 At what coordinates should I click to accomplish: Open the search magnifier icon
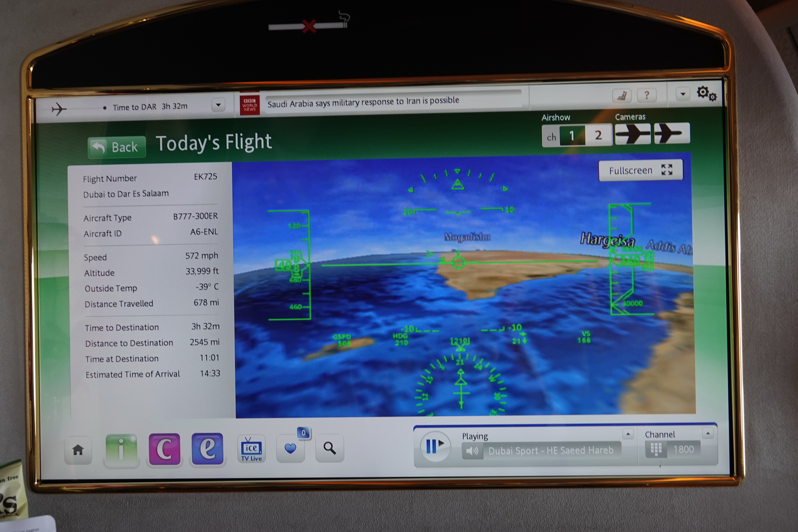coord(329,448)
